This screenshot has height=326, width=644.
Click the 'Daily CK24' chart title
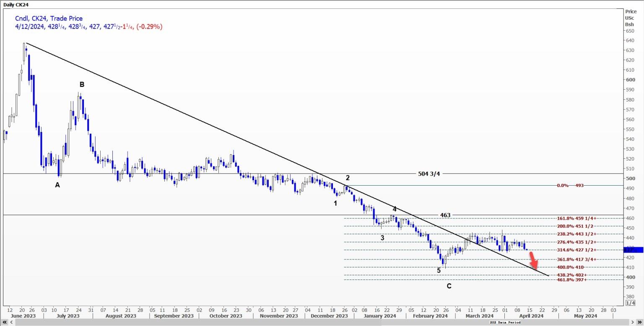tap(16, 4)
